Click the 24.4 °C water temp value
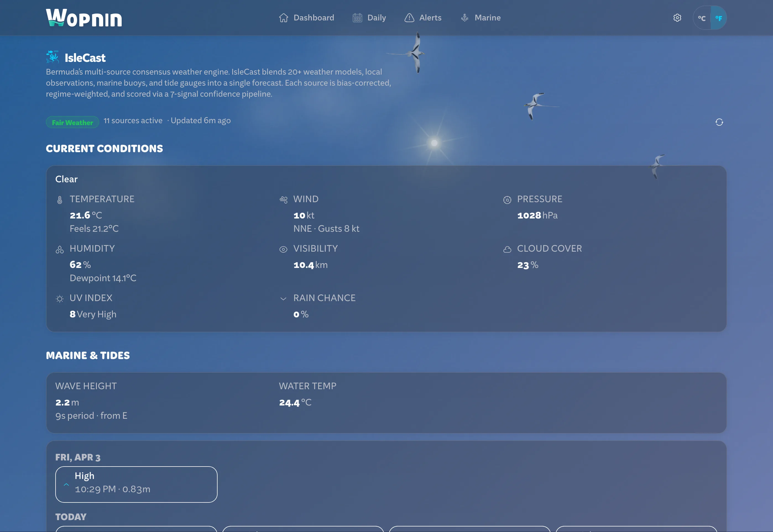The height and width of the screenshot is (532, 773). click(295, 402)
